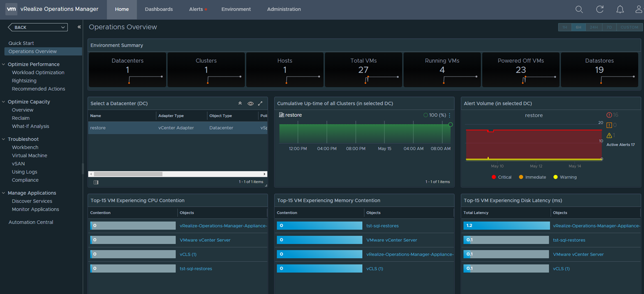644x294 pixels.
Task: Click the Powered Off VMs summary card
Action: (x=521, y=69)
